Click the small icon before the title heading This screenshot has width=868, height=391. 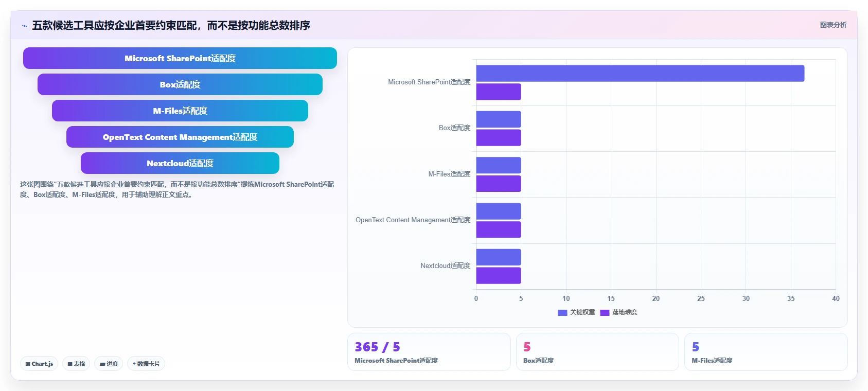pos(24,26)
